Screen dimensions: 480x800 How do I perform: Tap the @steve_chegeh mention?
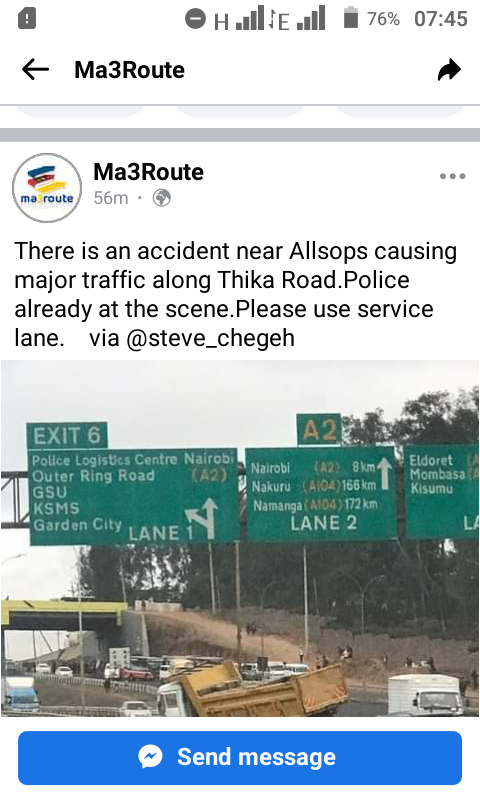coord(210,338)
